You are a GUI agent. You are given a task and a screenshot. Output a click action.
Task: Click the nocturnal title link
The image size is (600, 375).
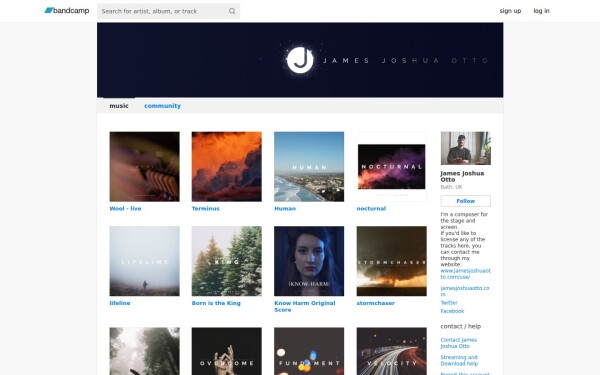pyautogui.click(x=371, y=209)
